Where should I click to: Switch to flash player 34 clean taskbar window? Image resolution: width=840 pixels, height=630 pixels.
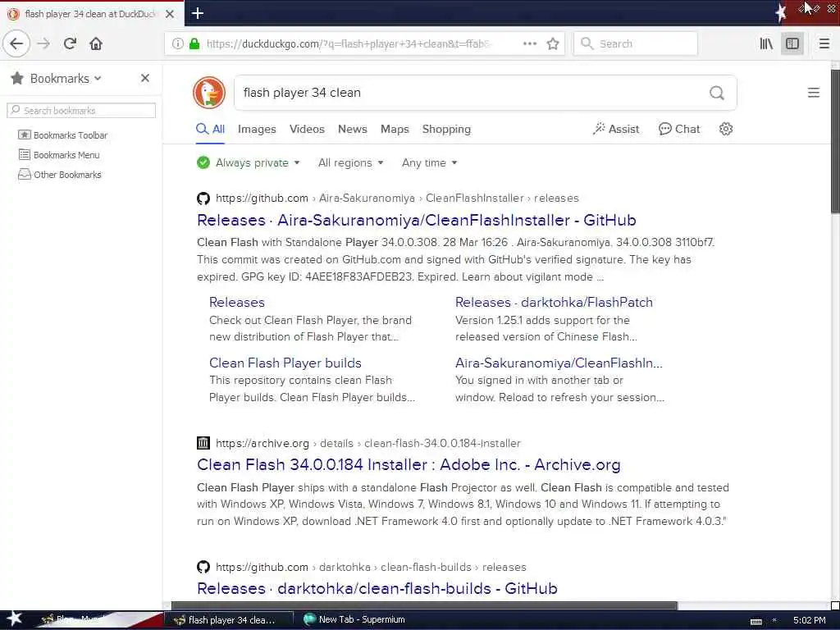[x=230, y=620]
